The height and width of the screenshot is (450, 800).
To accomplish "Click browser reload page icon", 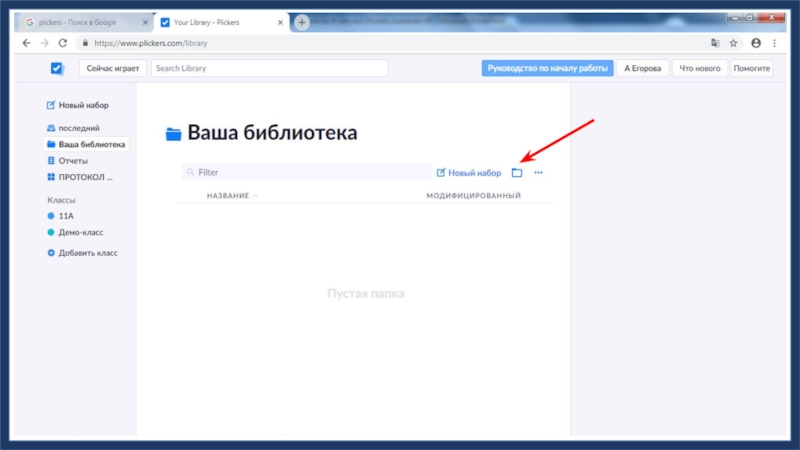I will click(x=63, y=43).
